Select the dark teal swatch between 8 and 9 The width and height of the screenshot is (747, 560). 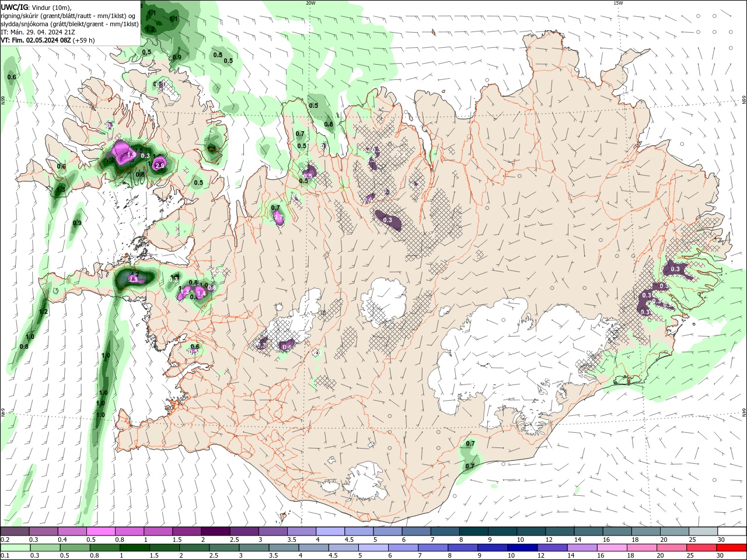click(x=474, y=531)
